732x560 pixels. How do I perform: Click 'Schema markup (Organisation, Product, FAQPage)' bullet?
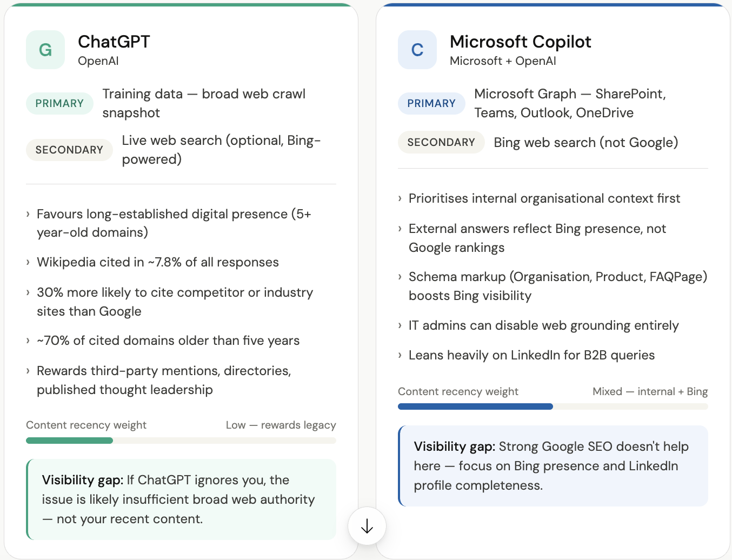558,286
